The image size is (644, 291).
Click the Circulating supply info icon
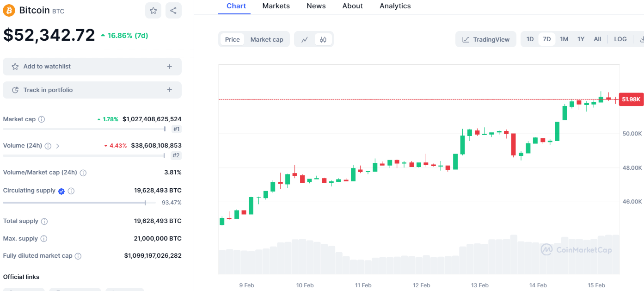pyautogui.click(x=71, y=191)
